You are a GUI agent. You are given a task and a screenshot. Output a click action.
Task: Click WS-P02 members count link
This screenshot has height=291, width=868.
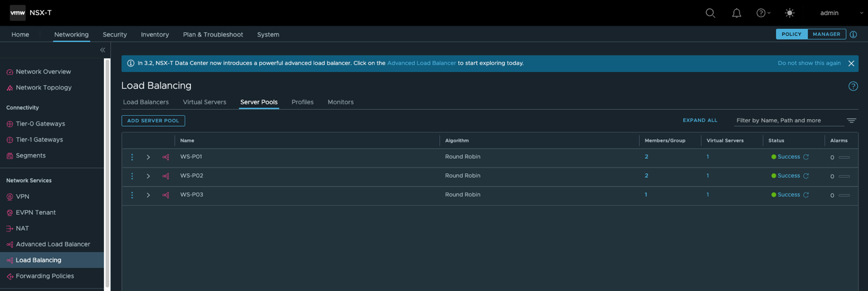coord(646,176)
